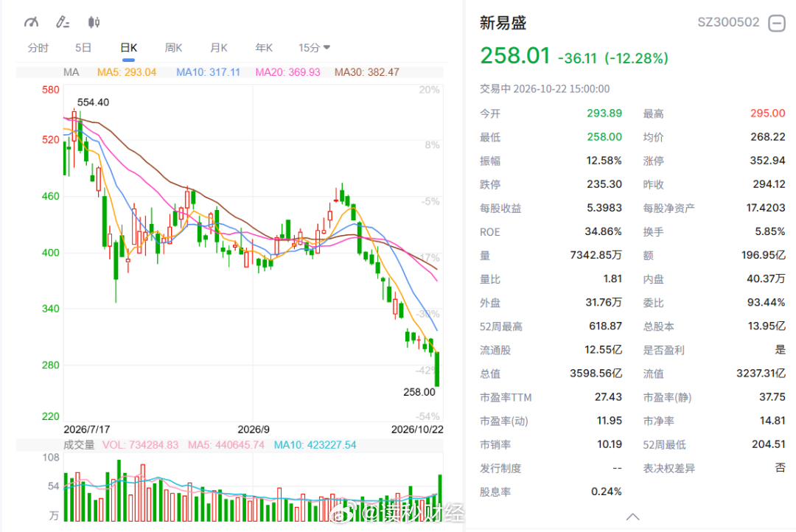
Task: Click the low price label 258.00 on chart
Action: 419,392
